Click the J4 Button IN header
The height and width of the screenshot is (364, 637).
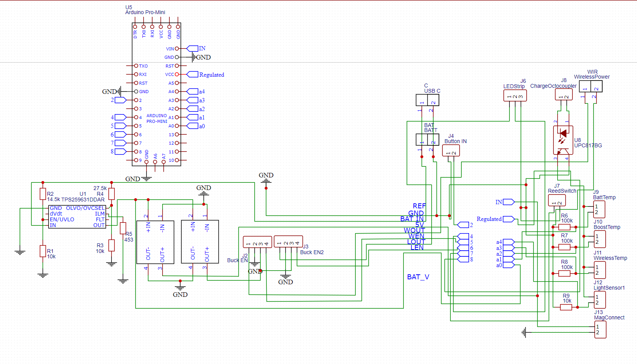451,151
